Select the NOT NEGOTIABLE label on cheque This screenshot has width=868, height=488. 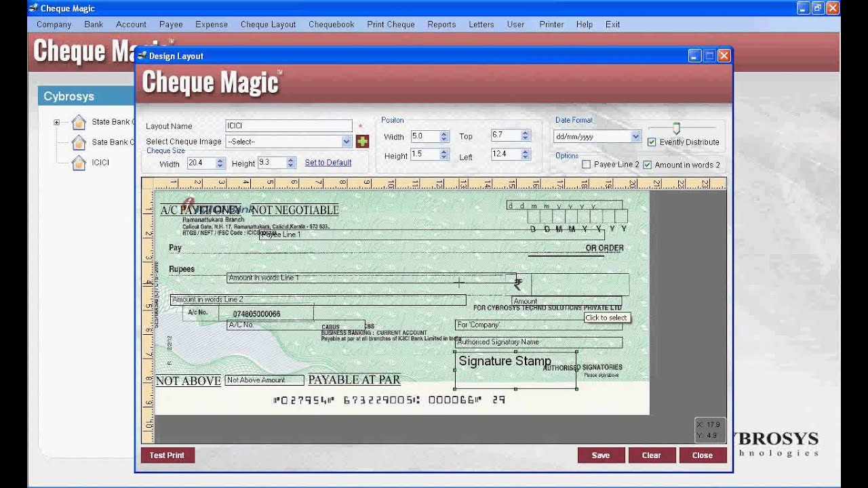pyautogui.click(x=295, y=210)
